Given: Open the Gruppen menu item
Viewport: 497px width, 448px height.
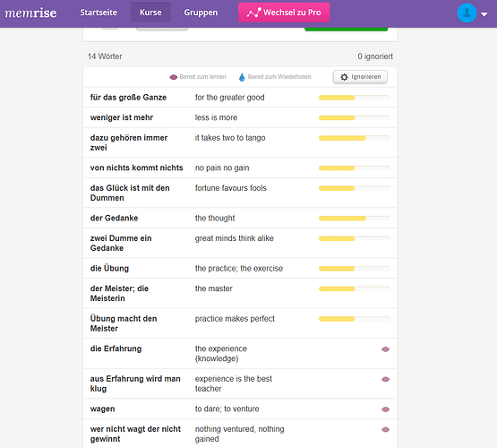Looking at the screenshot, I should point(201,13).
